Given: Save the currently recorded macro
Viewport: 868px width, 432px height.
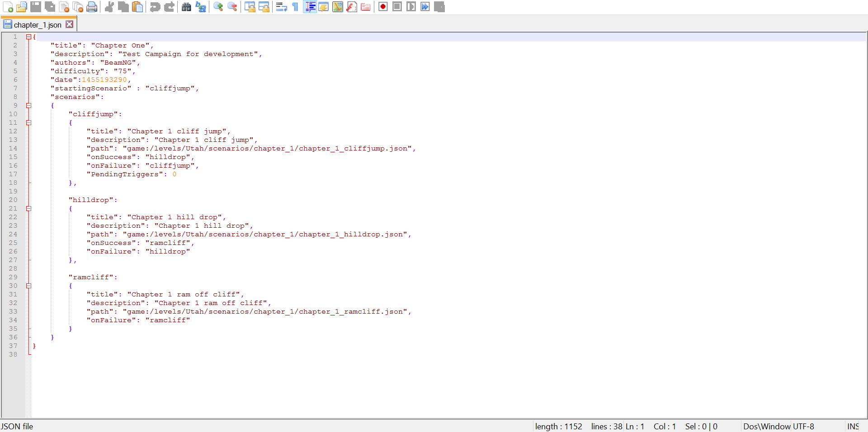Looking at the screenshot, I should pos(439,7).
